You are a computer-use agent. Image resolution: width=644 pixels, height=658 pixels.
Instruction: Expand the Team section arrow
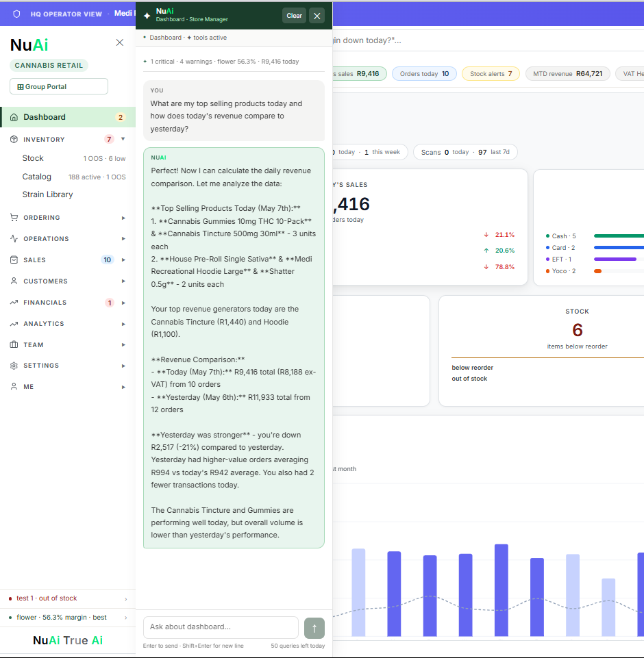[x=123, y=345]
